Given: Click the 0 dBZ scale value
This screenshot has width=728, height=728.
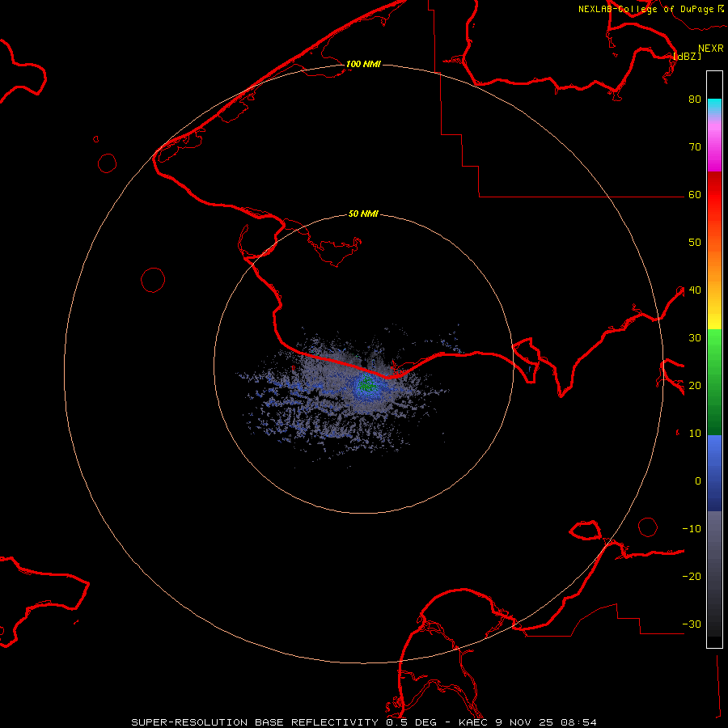Looking at the screenshot, I should [698, 481].
